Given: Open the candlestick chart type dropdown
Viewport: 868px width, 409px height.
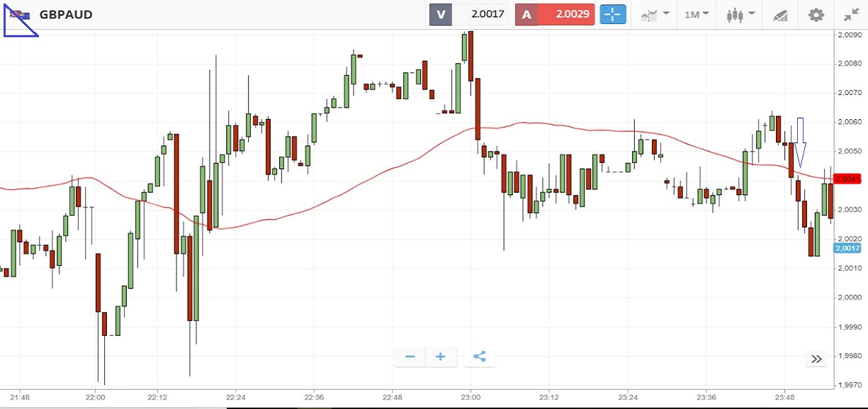Looking at the screenshot, I should pos(740,14).
